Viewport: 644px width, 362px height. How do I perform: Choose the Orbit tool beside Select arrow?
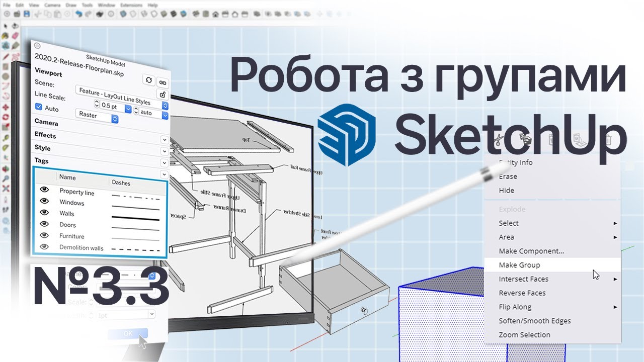[15, 26]
